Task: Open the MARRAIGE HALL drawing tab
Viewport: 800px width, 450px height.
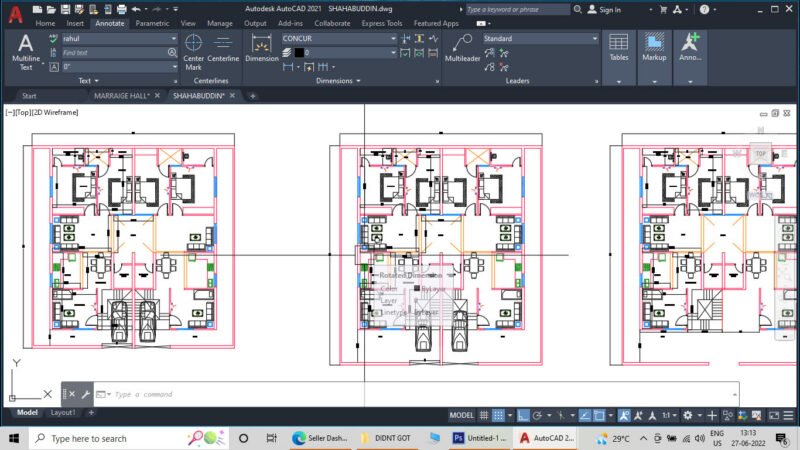Action: (x=121, y=95)
